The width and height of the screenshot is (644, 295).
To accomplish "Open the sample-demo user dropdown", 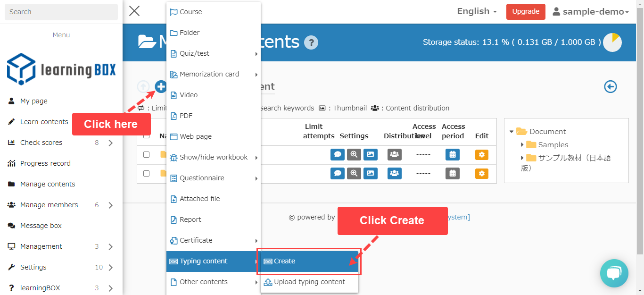I will tap(591, 12).
